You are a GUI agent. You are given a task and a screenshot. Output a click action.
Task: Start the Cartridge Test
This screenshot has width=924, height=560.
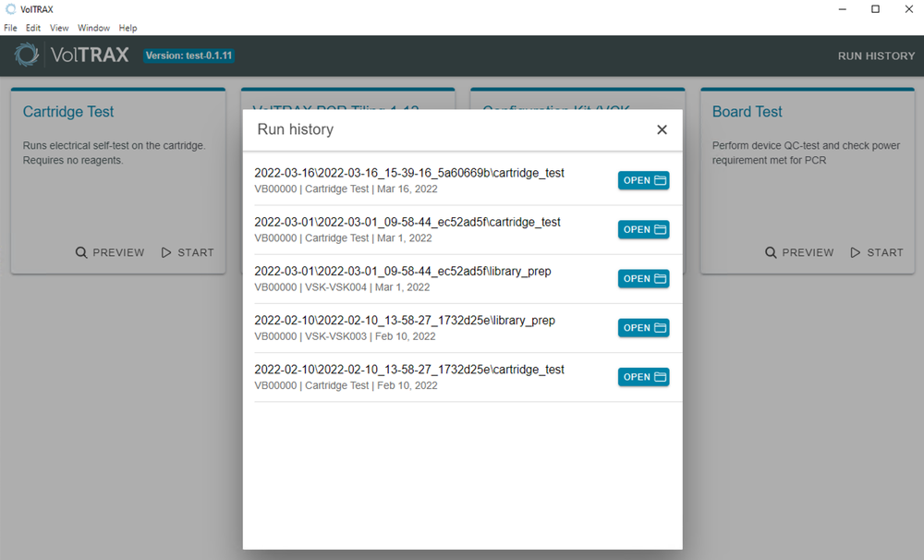tap(188, 252)
